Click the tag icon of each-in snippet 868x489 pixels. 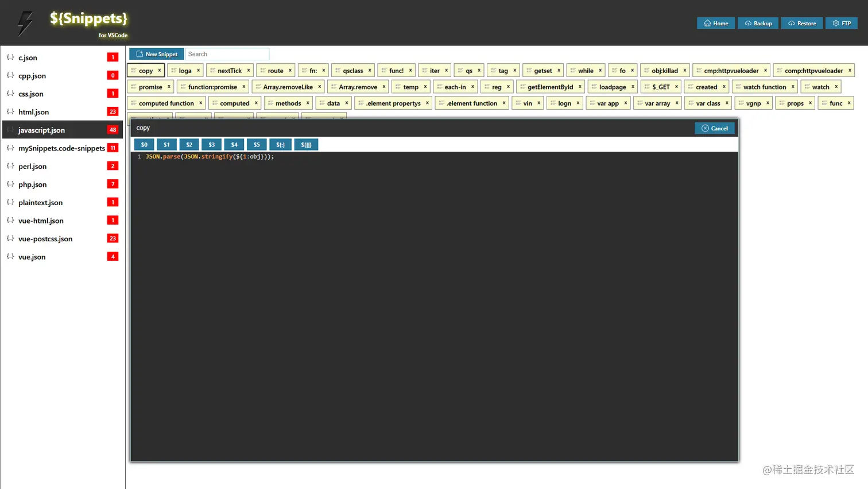(440, 87)
